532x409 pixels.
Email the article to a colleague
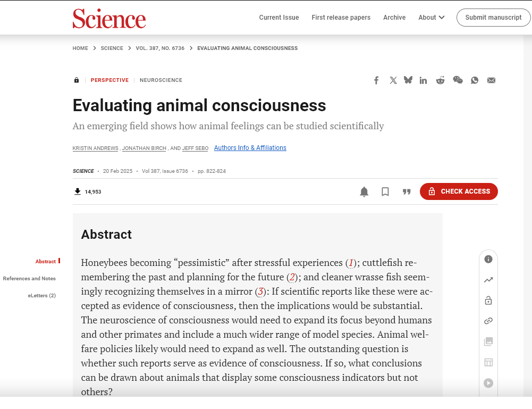[x=491, y=80]
